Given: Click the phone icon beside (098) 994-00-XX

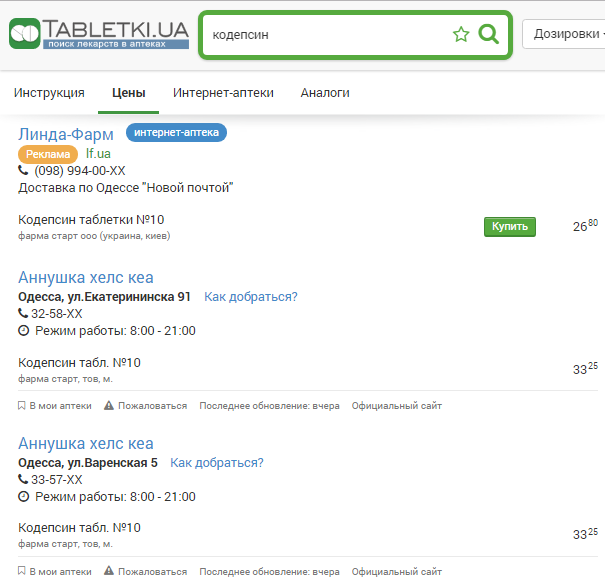Looking at the screenshot, I should pyautogui.click(x=23, y=171).
